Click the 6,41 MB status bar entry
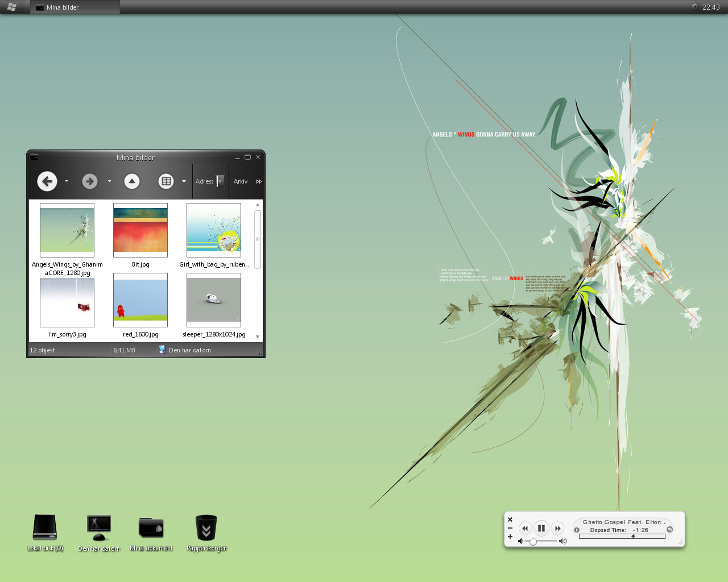Image resolution: width=728 pixels, height=582 pixels. (x=124, y=350)
